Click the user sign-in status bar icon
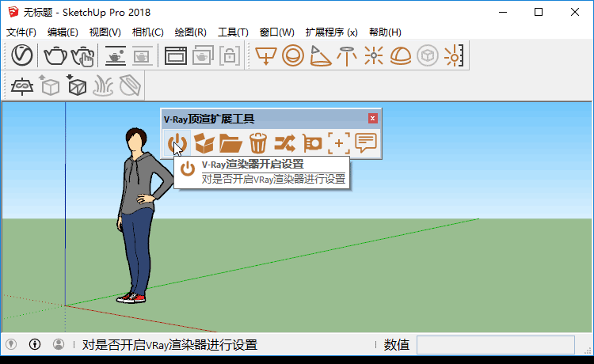 point(59,344)
